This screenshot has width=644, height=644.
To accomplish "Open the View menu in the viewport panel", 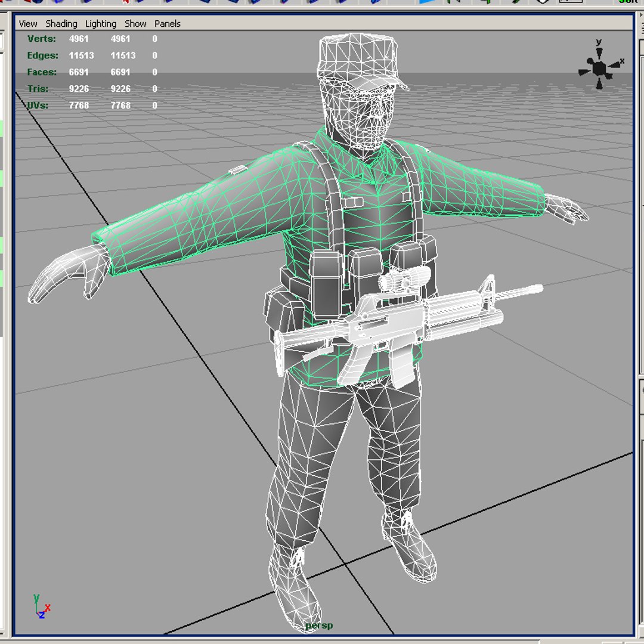I will pos(28,24).
